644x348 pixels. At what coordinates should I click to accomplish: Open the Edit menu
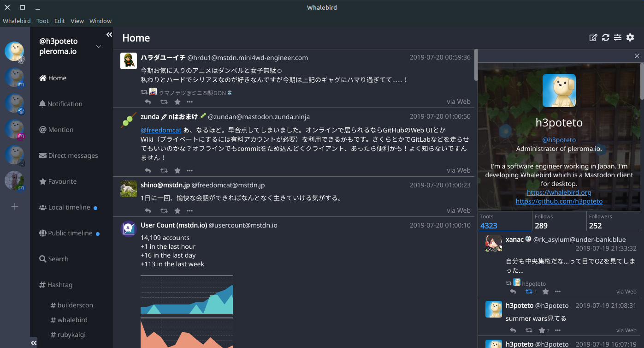(x=59, y=21)
